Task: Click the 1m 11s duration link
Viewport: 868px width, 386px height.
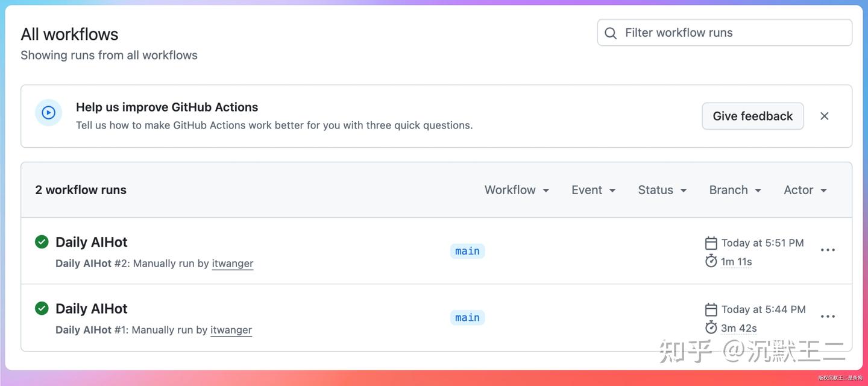Action: tap(737, 262)
